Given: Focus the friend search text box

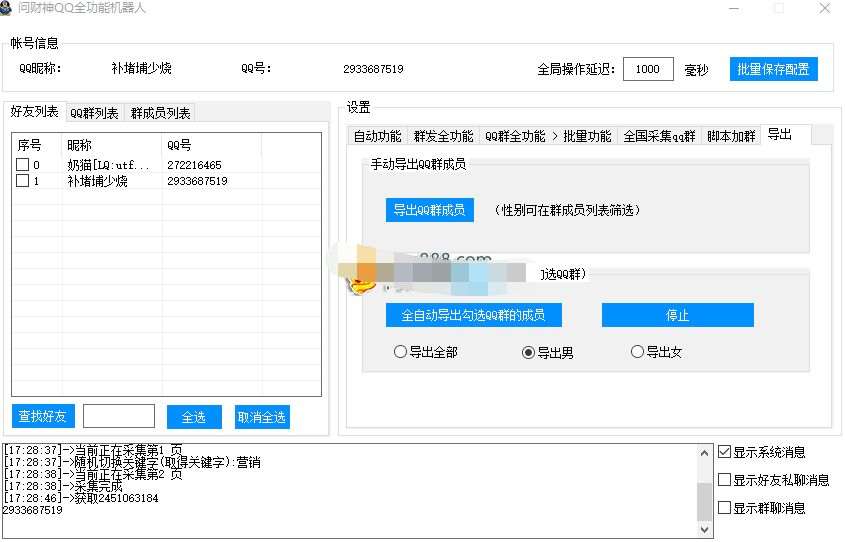Looking at the screenshot, I should point(119,416).
